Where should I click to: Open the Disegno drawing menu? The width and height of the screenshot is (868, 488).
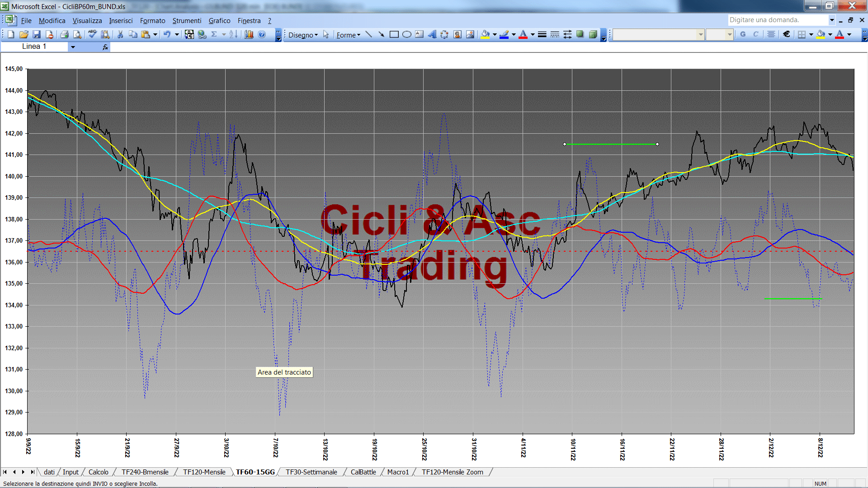(x=303, y=35)
